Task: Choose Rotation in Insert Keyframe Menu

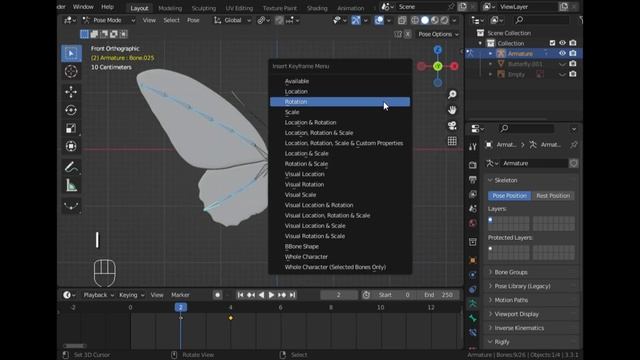Action: tap(340, 102)
